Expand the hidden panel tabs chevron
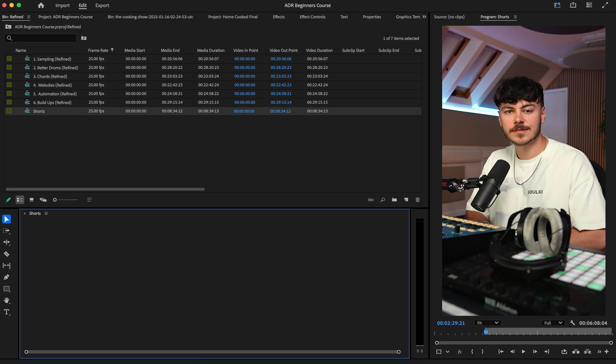616x364 pixels. click(x=424, y=17)
